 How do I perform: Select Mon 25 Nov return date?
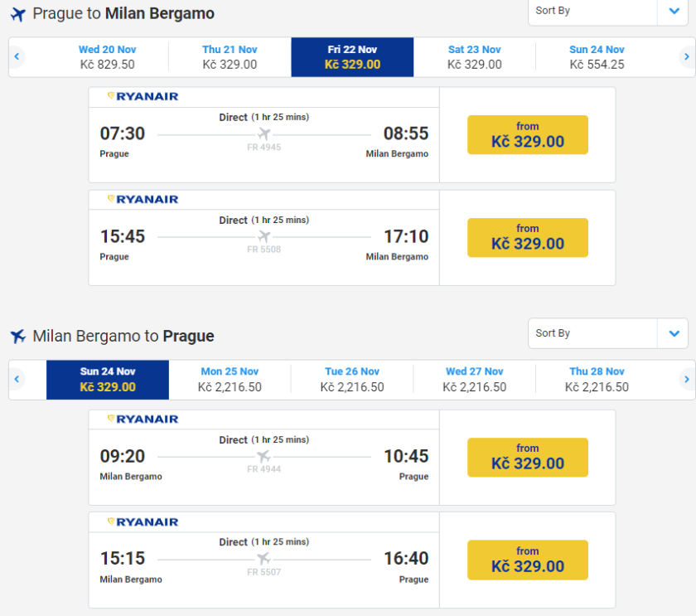[230, 379]
